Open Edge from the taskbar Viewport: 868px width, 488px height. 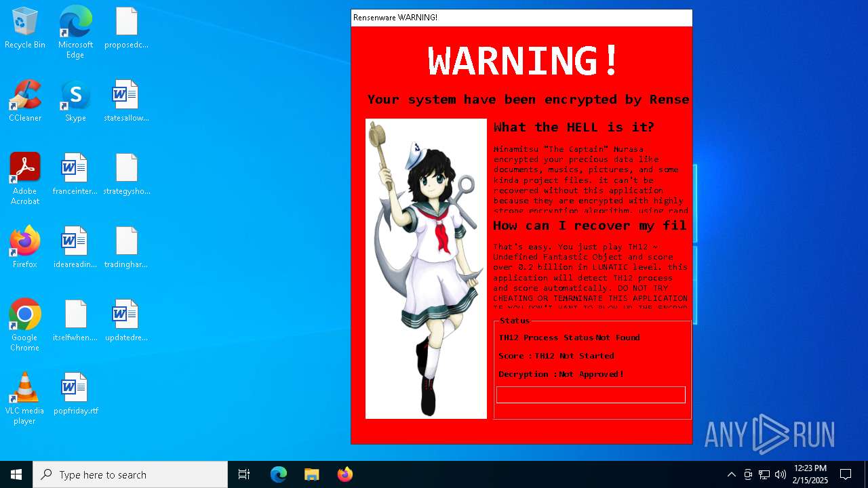pos(279,474)
